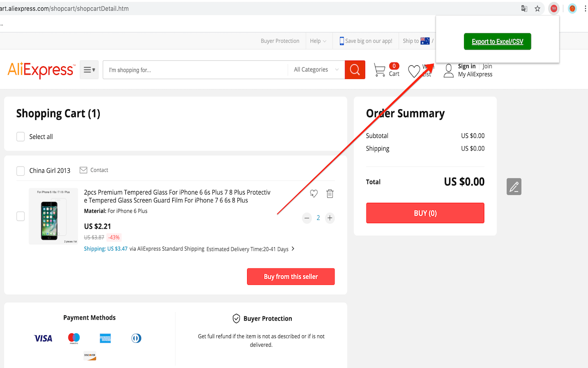Open the hamburger categories menu
588x368 pixels.
pos(89,70)
